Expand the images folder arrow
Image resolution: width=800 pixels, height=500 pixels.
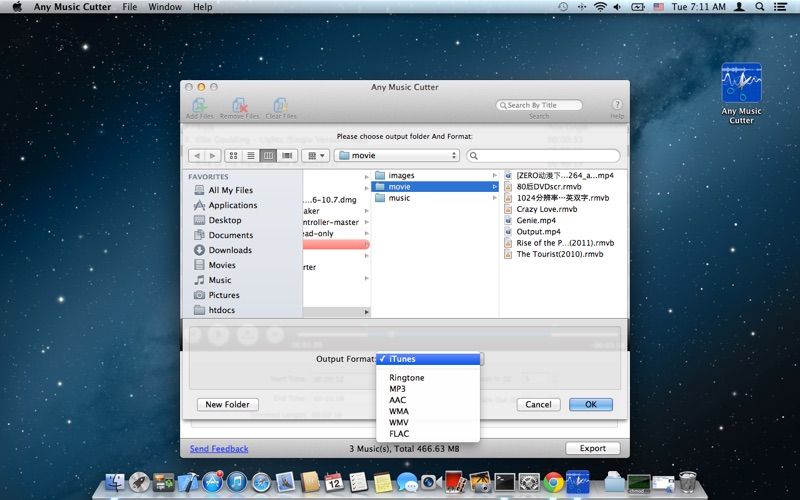click(494, 176)
